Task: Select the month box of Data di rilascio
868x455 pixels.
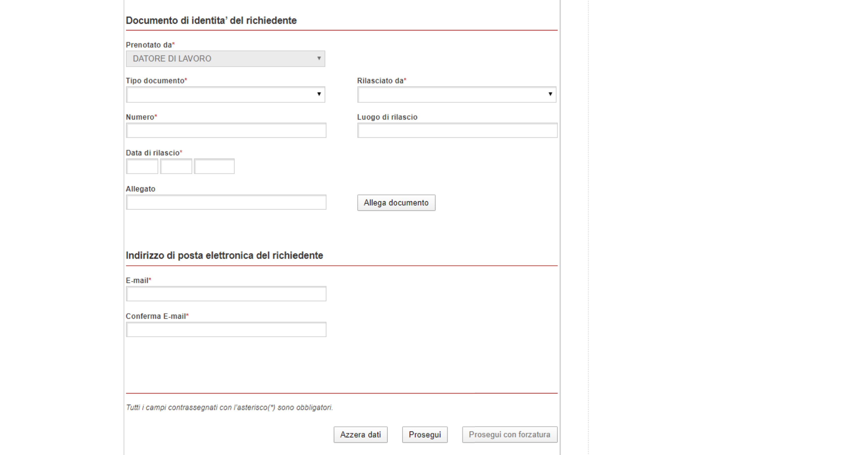Action: point(176,166)
